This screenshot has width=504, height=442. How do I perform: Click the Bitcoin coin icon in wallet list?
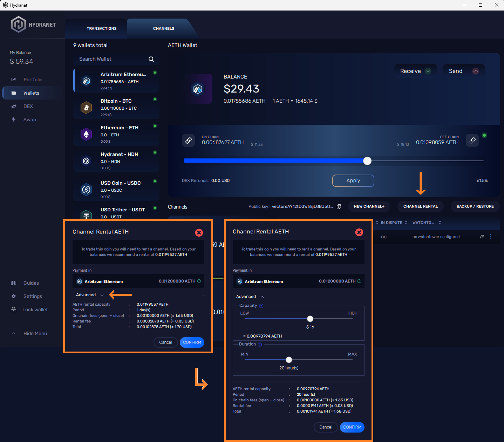pyautogui.click(x=86, y=108)
